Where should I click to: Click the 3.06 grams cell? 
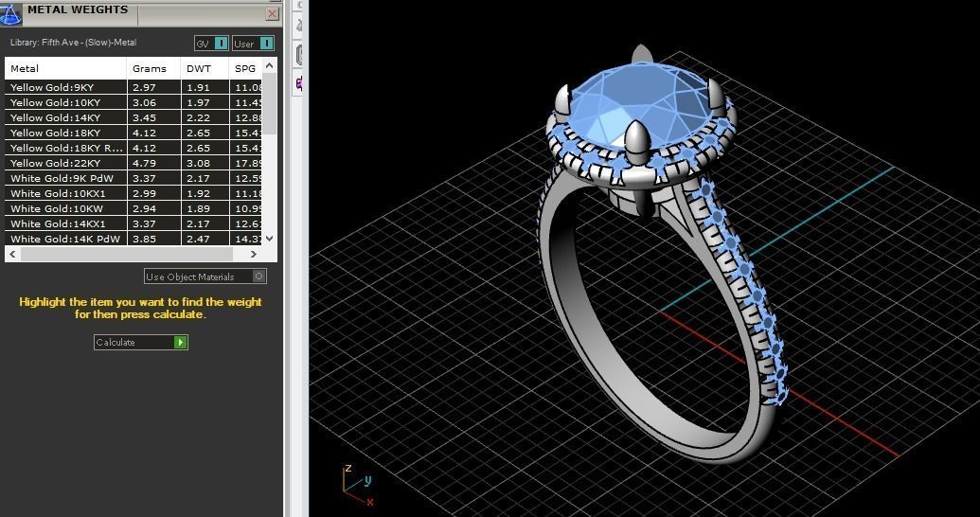(x=154, y=102)
